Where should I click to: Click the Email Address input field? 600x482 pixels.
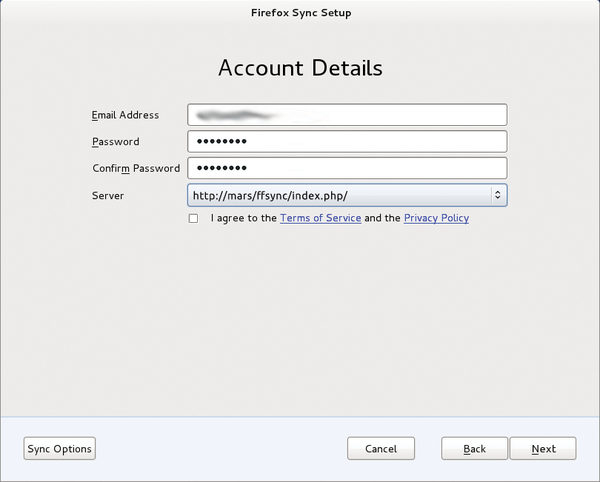[347, 114]
